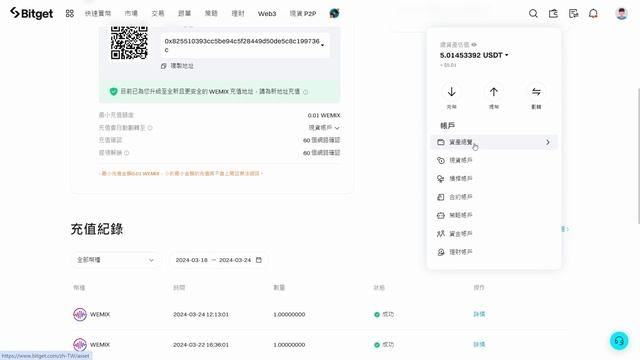Click the '2024-03-24 12:13:01' time cell
The image size is (640, 360).
[x=201, y=314]
